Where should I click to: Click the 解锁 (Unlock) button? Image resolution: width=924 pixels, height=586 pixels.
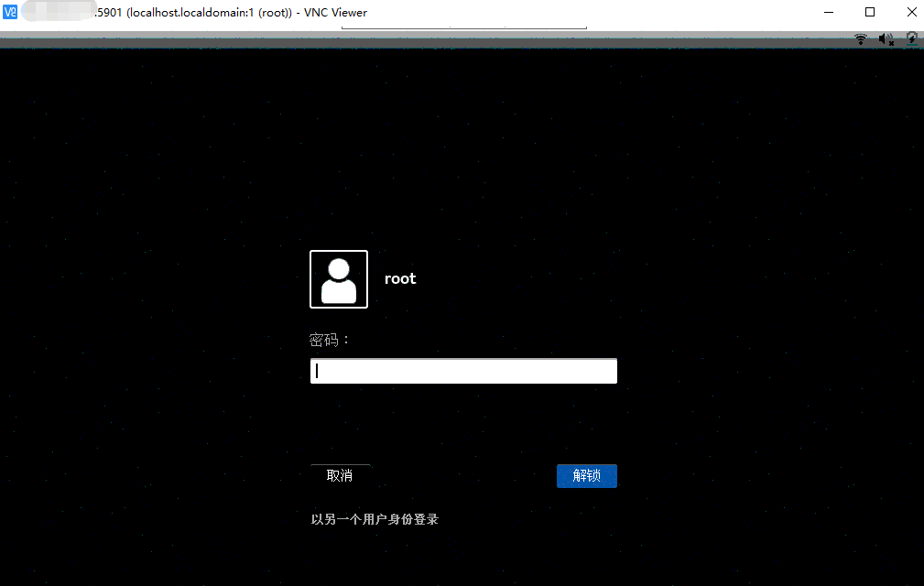(x=586, y=475)
